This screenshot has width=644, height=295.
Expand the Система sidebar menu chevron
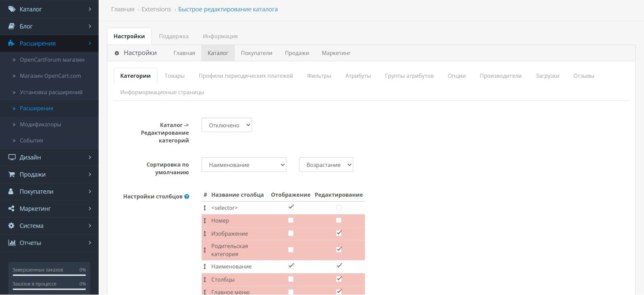tap(90, 226)
